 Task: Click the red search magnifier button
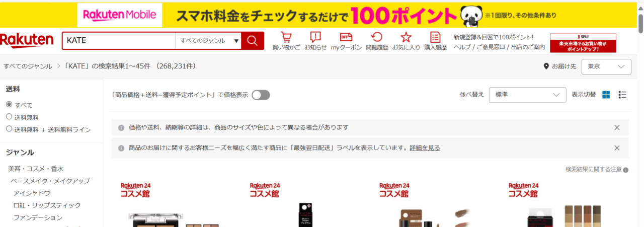[253, 41]
